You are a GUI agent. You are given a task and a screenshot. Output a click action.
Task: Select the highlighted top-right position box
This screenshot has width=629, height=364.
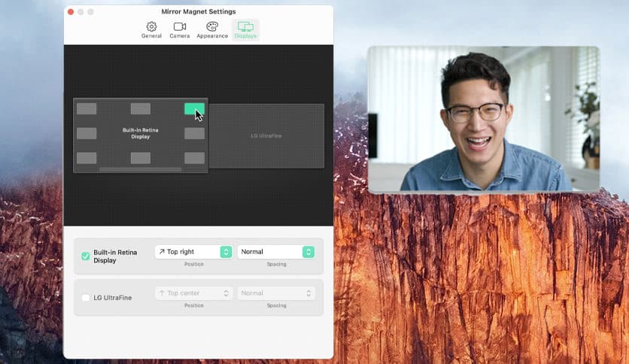[x=194, y=108]
